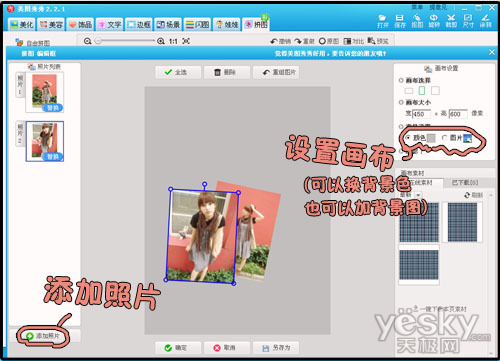Expand the material category dropdown arrow
This screenshot has height=361, width=500.
[x=418, y=195]
